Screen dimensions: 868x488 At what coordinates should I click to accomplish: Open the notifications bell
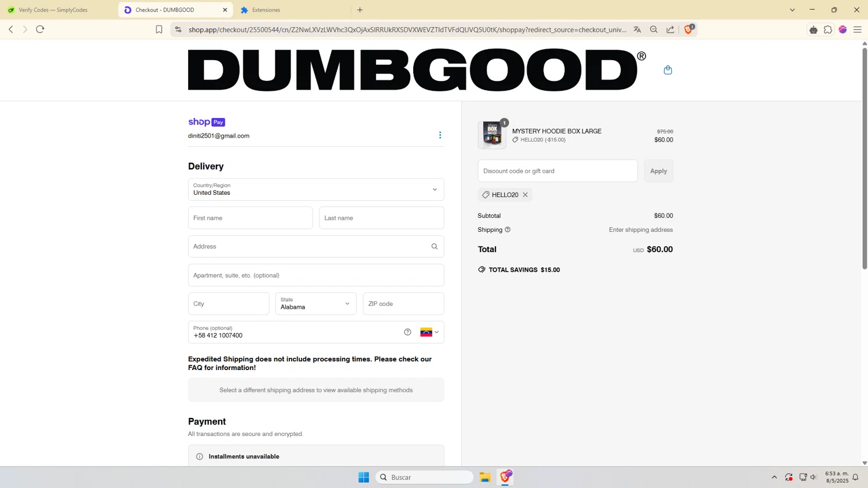855,477
